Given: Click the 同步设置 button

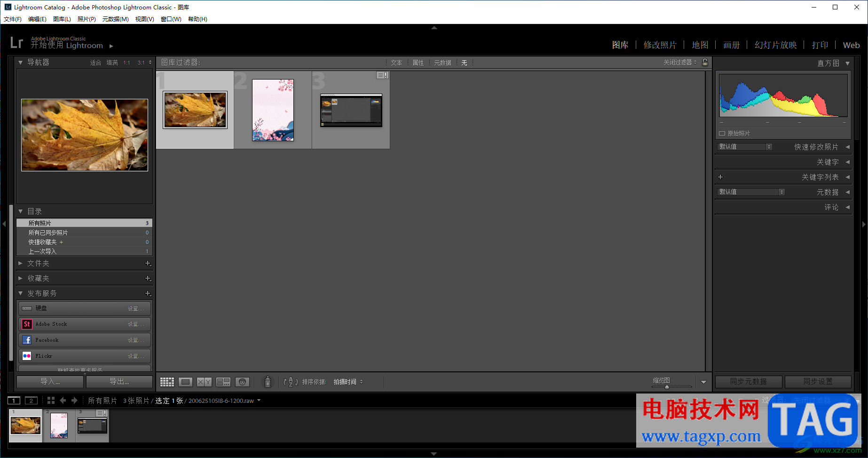Looking at the screenshot, I should [x=818, y=381].
